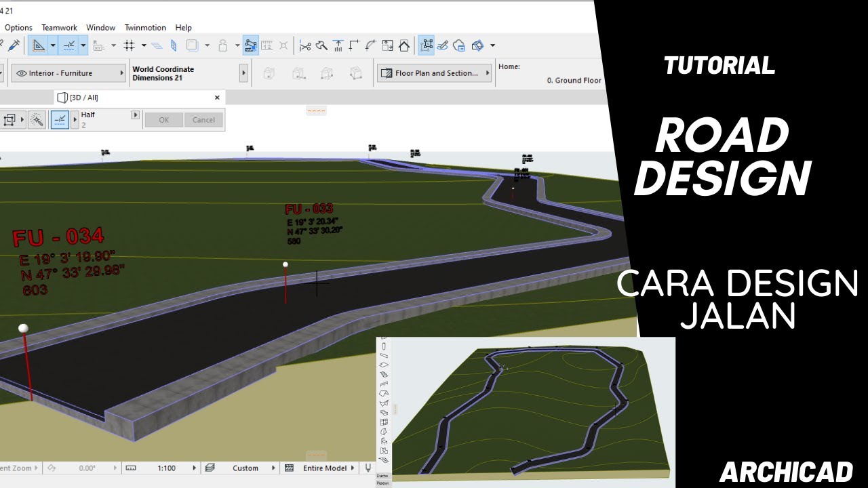Click the horizontal editing plane icon
The image size is (868, 488).
pos(157,45)
